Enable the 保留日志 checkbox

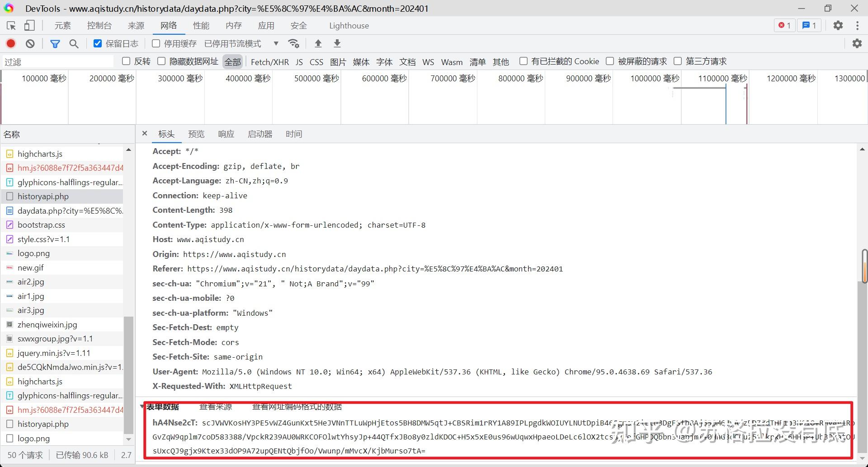click(97, 43)
